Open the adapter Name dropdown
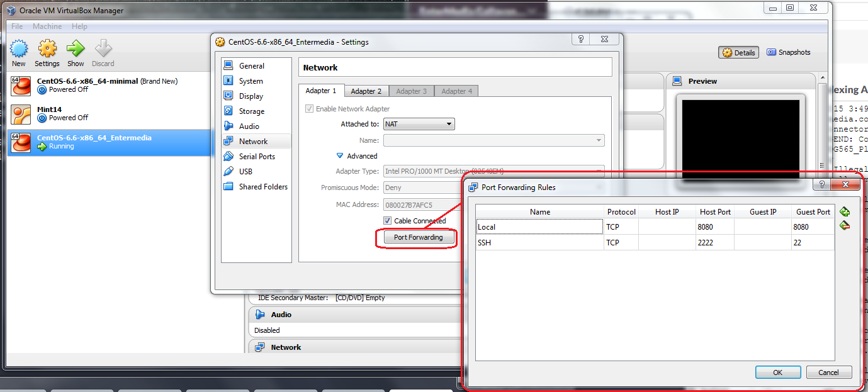868x392 pixels. 494,141
